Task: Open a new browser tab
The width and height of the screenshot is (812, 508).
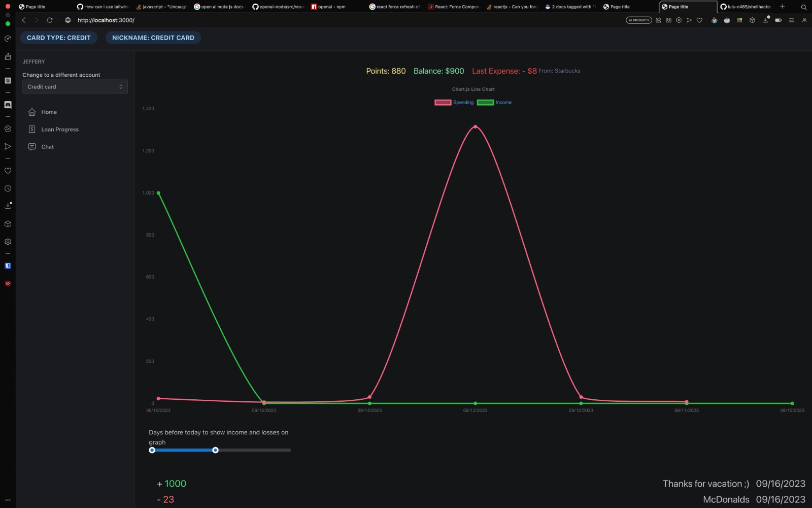Action: click(782, 7)
